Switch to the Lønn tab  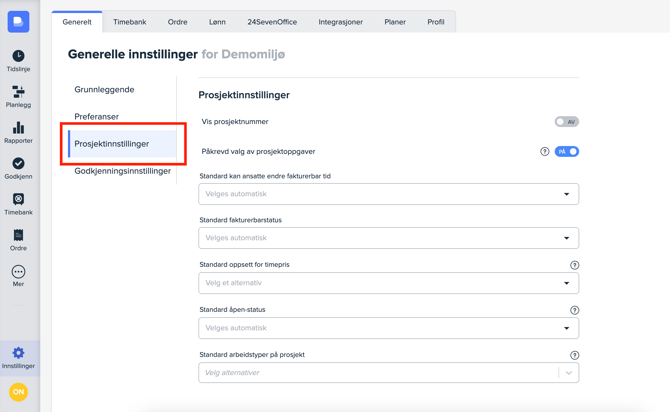point(217,21)
